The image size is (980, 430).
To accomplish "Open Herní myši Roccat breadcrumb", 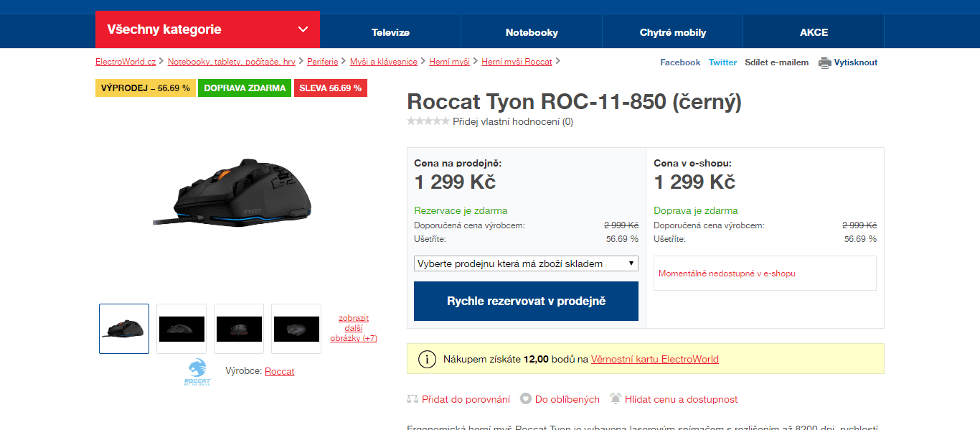I will coord(517,62).
